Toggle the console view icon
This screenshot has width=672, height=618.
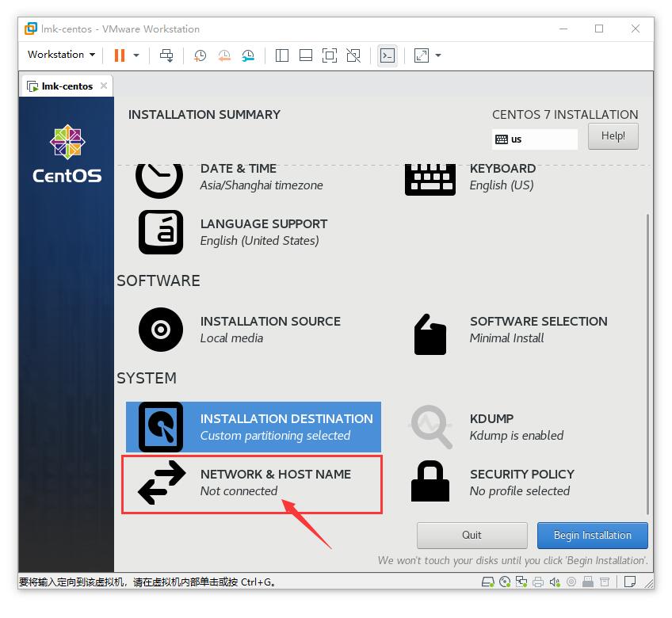pyautogui.click(x=388, y=55)
